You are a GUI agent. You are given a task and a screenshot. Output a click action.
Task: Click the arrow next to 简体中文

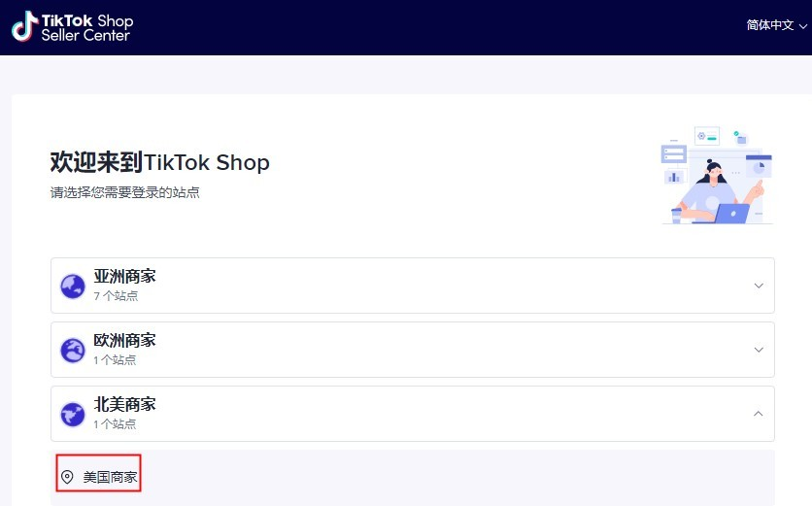(803, 26)
